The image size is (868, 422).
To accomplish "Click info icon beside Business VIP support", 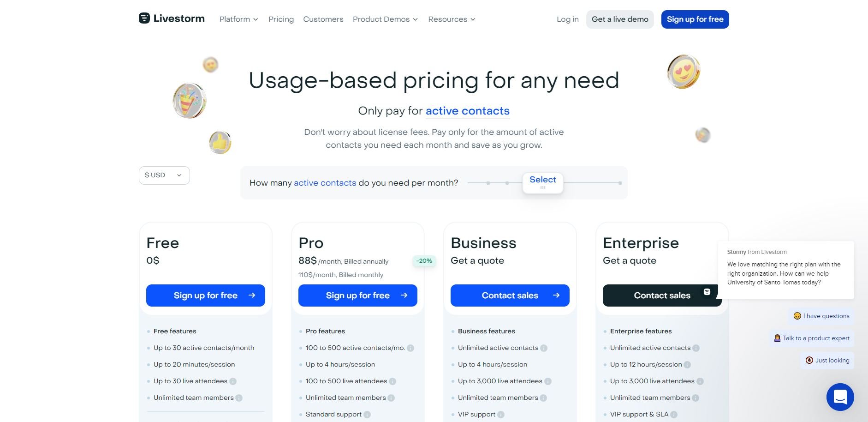I will coord(501,415).
